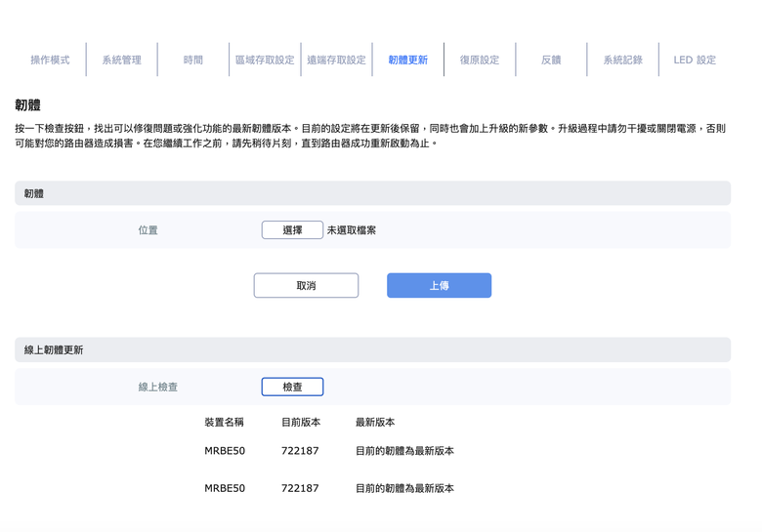Click the 選擇 file chooser button

(292, 230)
